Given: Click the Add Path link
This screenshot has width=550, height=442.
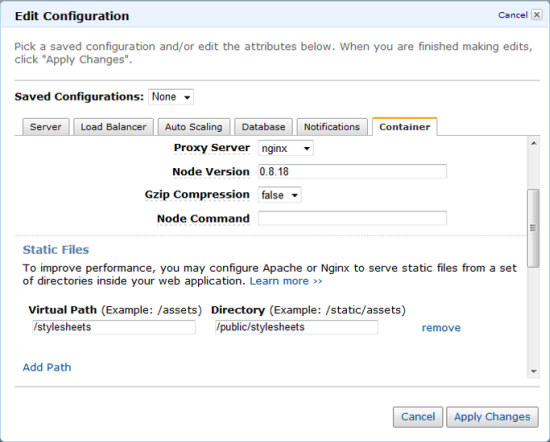Looking at the screenshot, I should pyautogui.click(x=47, y=367).
